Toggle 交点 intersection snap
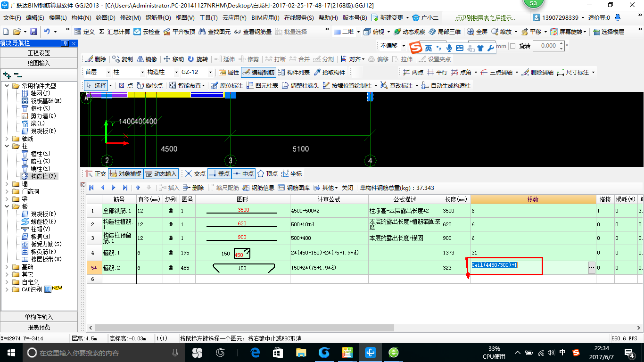 (196, 173)
